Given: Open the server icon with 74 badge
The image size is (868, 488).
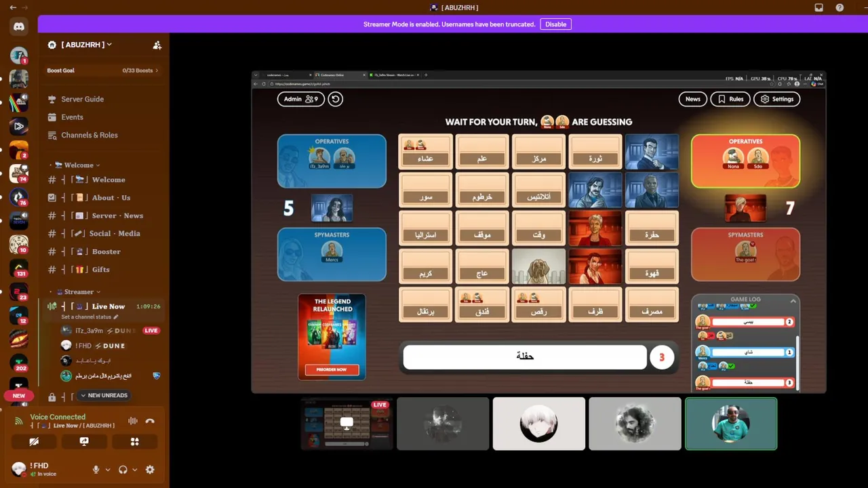Looking at the screenshot, I should click(19, 174).
